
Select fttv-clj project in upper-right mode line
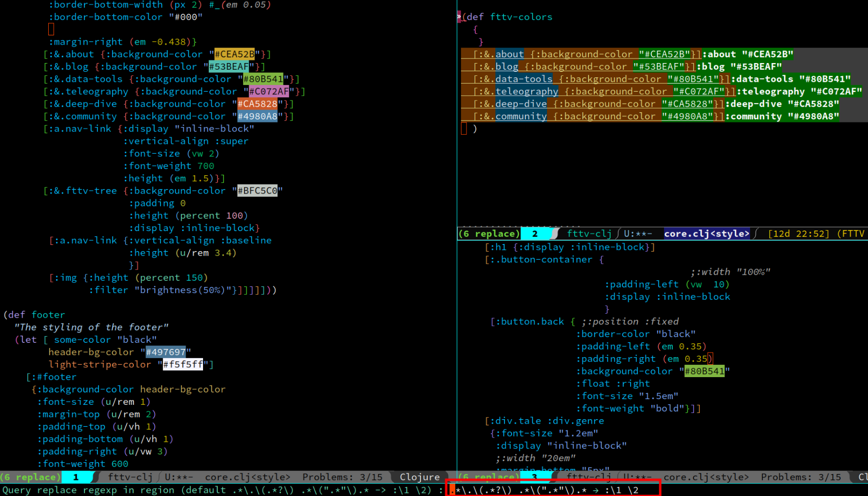click(589, 234)
